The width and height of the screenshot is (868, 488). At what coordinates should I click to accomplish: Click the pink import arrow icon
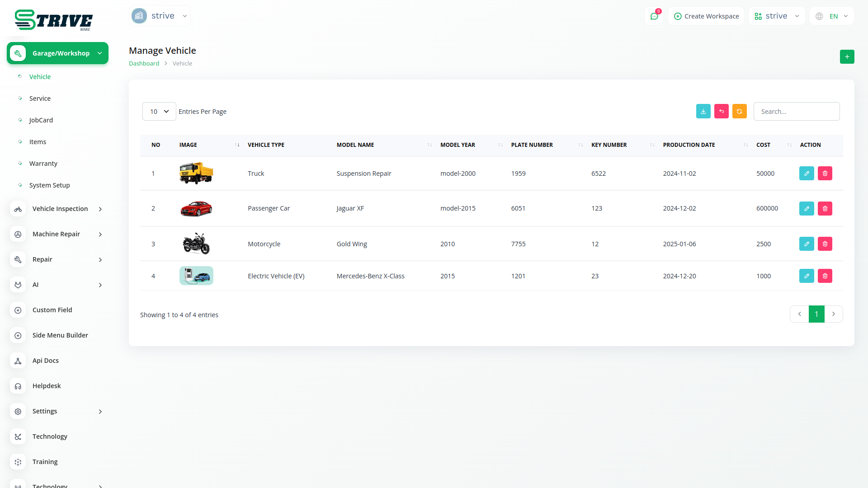pyautogui.click(x=721, y=111)
